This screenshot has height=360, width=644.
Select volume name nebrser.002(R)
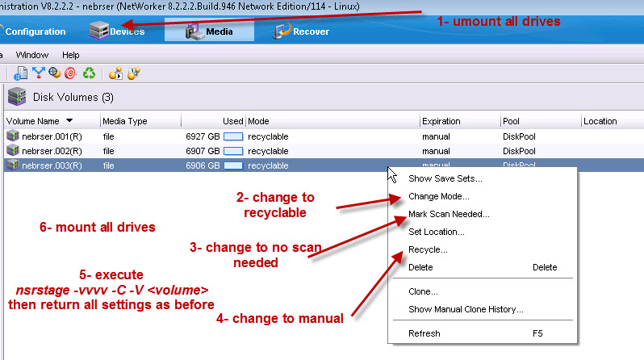(x=52, y=151)
